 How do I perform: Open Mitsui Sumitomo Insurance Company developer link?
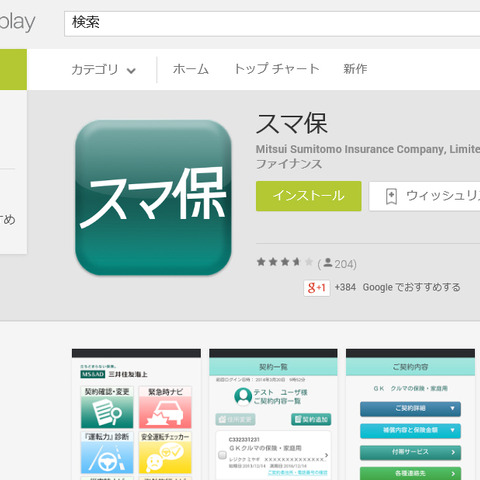[368, 149]
